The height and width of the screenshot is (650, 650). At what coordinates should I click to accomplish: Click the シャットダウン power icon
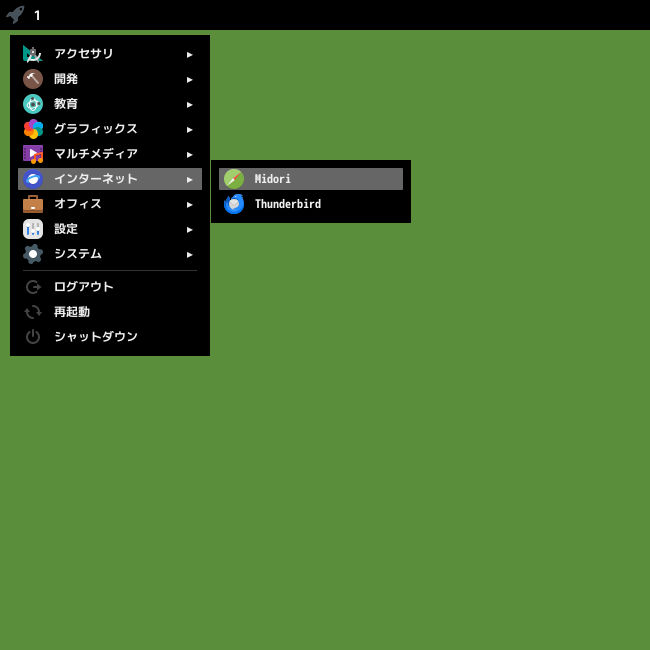pos(33,337)
